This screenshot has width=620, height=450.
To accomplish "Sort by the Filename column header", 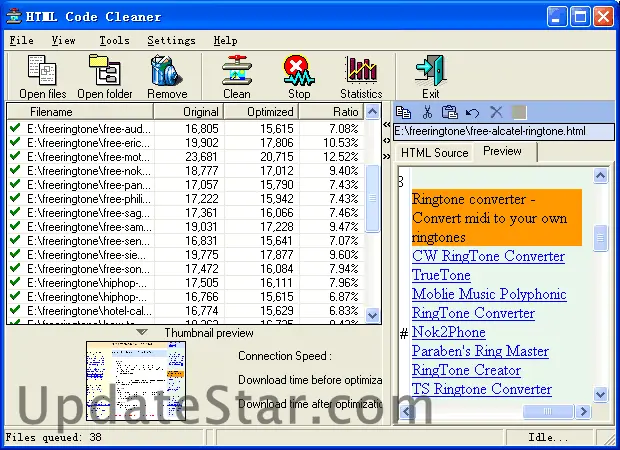I will click(80, 112).
